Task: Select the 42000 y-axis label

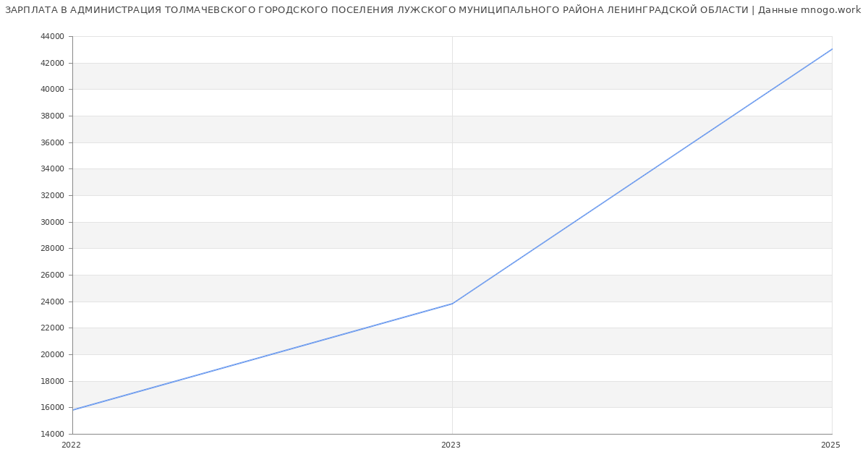Action: coord(52,64)
